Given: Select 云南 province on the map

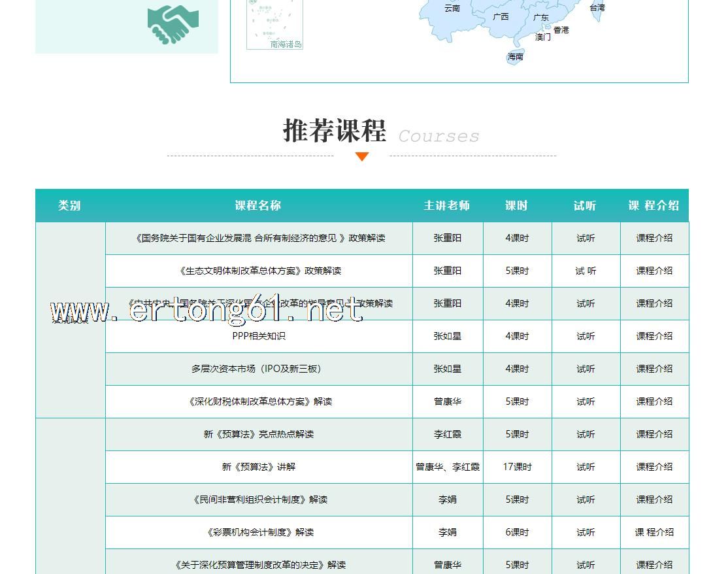Looking at the screenshot, I should pos(452,8).
